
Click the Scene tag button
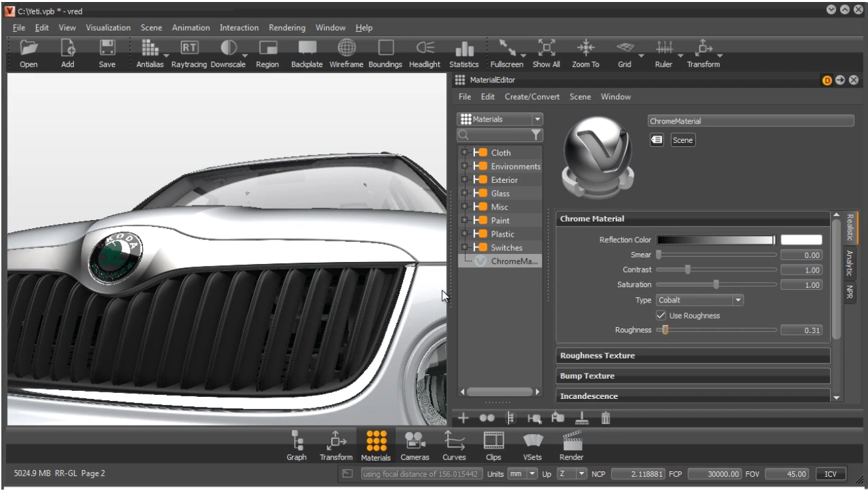coord(683,140)
